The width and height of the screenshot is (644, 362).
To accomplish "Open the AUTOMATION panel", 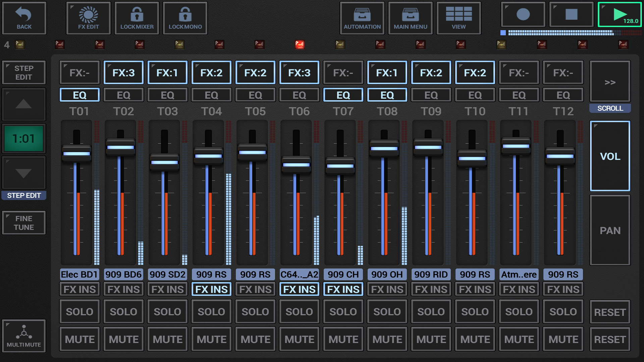I will point(362,18).
